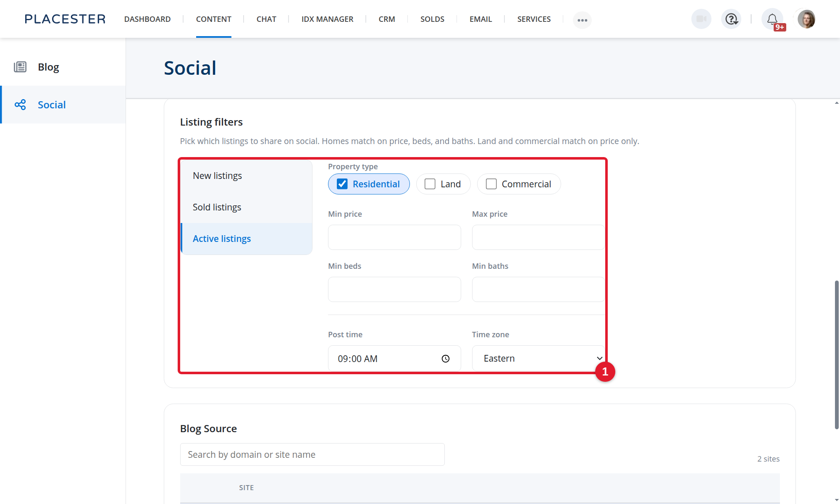Open the notifications bell
This screenshot has width=840, height=504.
(772, 19)
